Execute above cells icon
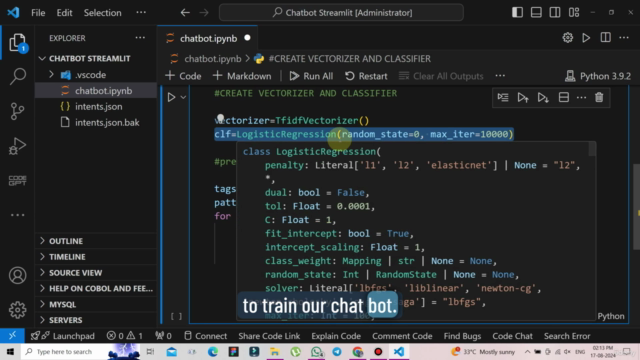Viewport: 640px width, 360px height. [x=523, y=97]
